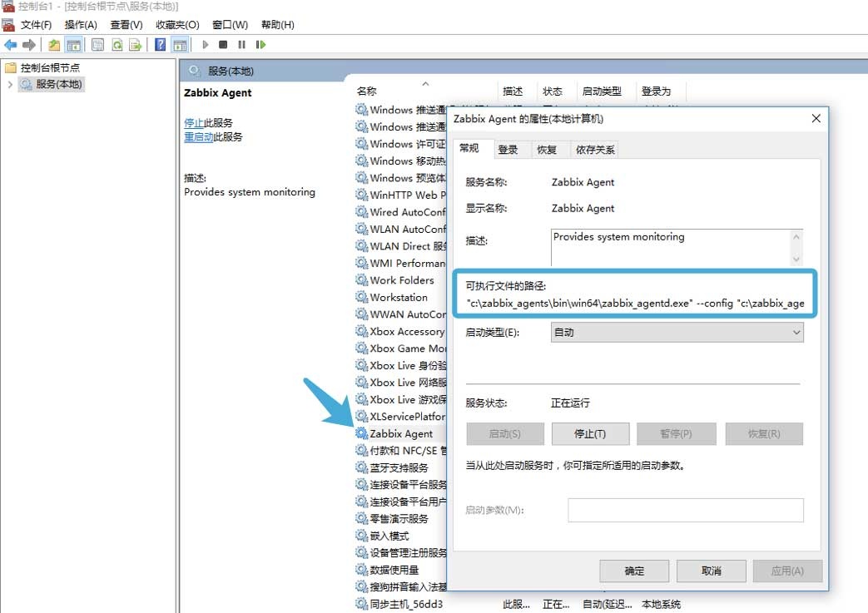Click the gear icon of 嵌入模式 service
The image size is (868, 613).
pyautogui.click(x=361, y=536)
